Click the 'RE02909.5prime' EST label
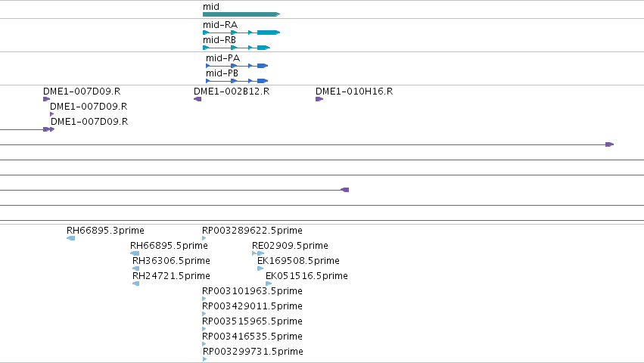Image resolution: width=644 pixels, height=363 pixels. [290, 246]
